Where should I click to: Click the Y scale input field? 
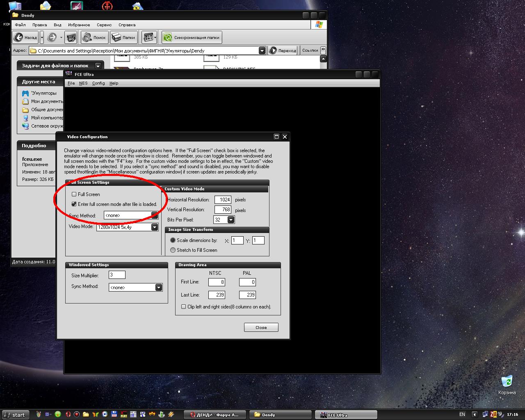click(258, 240)
